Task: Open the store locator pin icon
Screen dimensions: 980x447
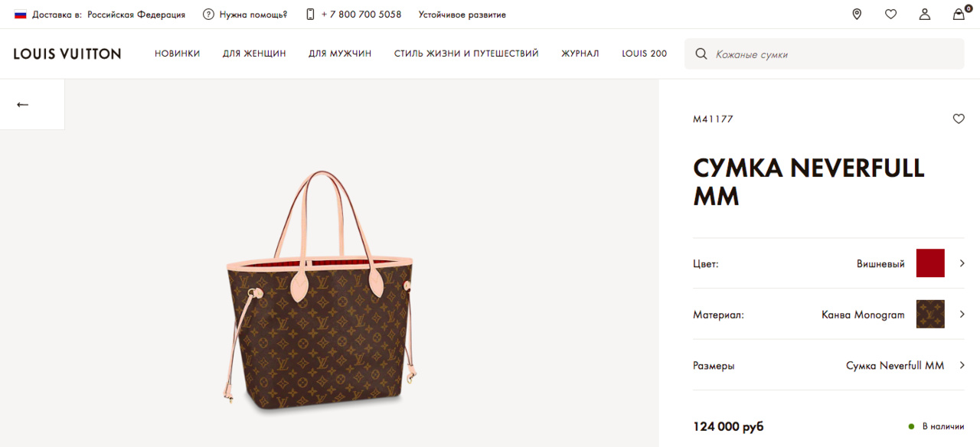Action: [x=857, y=15]
